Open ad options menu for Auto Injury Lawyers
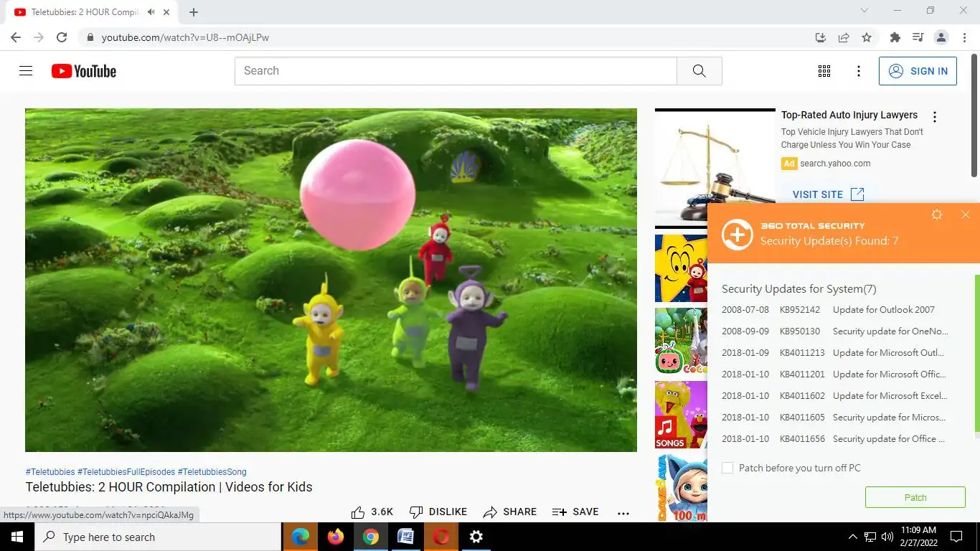 935,117
